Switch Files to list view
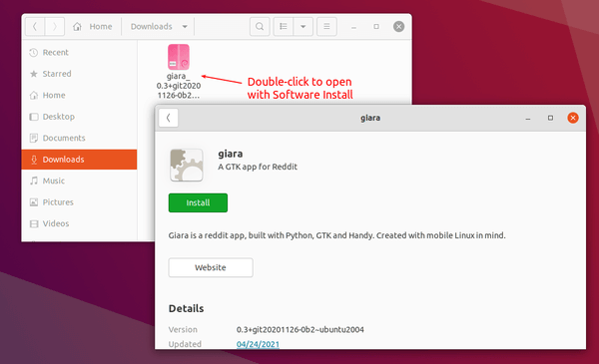The height and width of the screenshot is (364, 599). pyautogui.click(x=284, y=26)
